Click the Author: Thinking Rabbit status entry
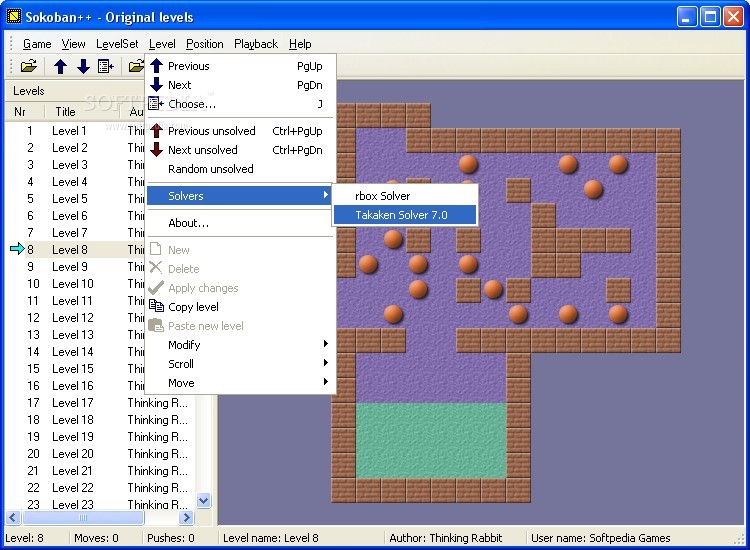 pyautogui.click(x=446, y=538)
